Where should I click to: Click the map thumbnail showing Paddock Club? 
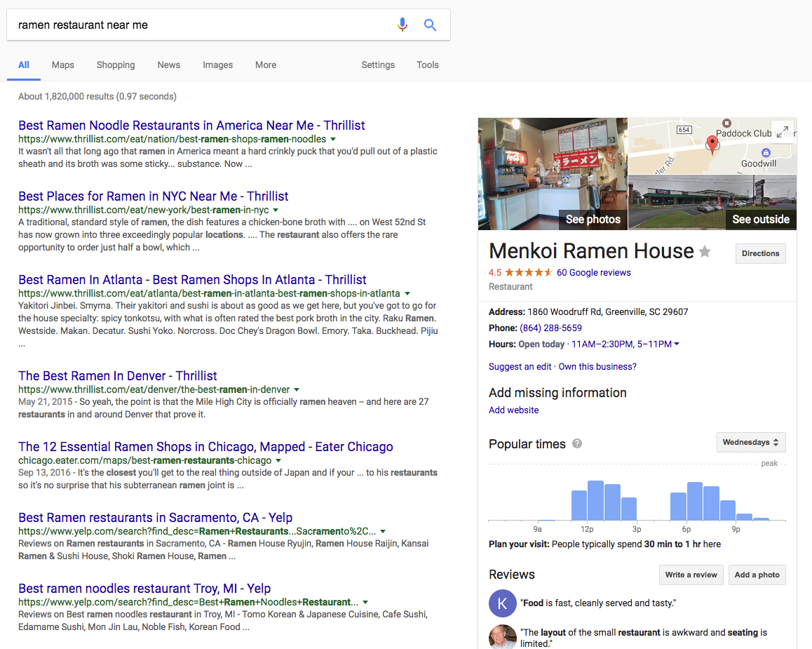click(712, 145)
